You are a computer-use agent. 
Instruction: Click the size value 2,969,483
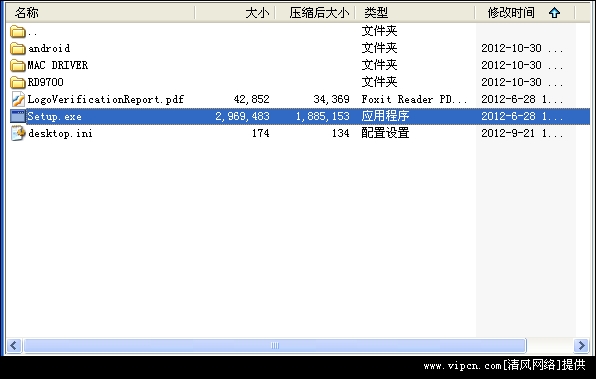[x=242, y=116]
